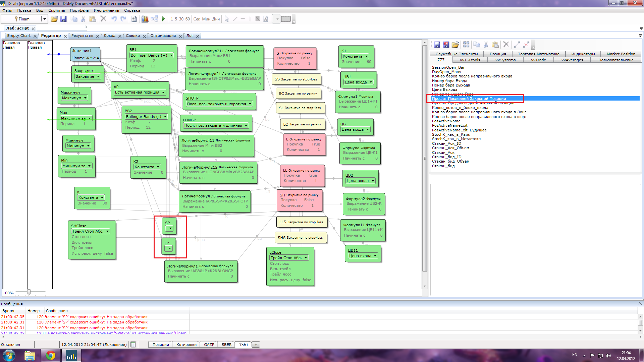Click the grid view icon in right panel
The image size is (644, 362).
point(466,45)
